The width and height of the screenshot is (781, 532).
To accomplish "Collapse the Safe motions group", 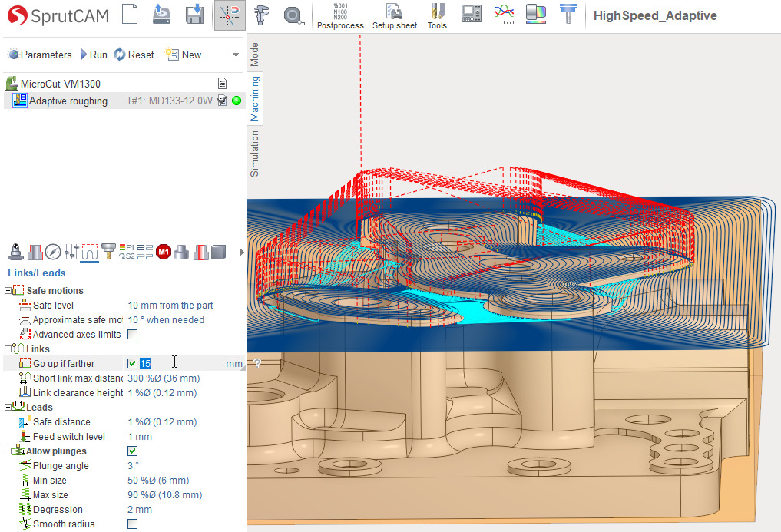I will click(x=8, y=290).
